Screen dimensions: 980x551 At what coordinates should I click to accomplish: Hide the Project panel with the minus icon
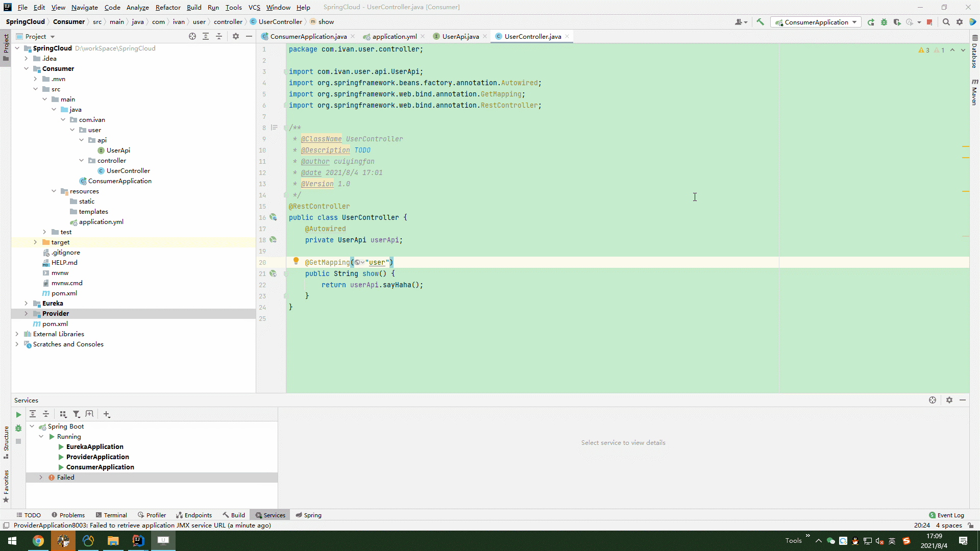coord(249,36)
